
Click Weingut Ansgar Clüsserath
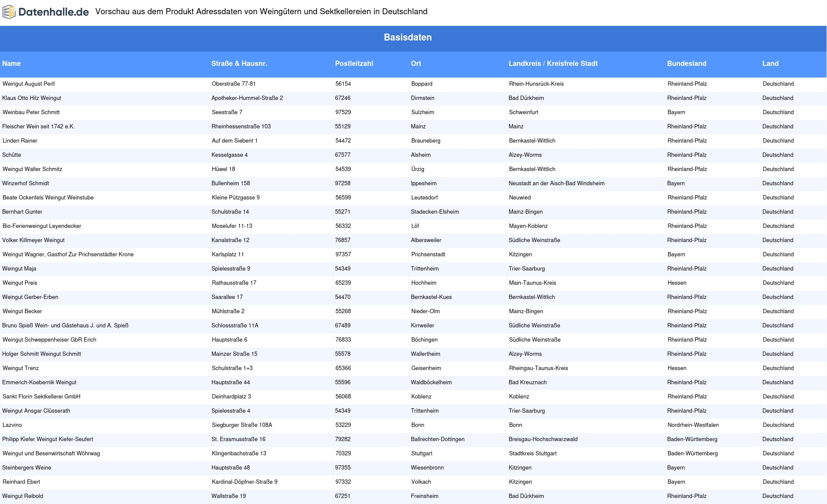coord(36,411)
